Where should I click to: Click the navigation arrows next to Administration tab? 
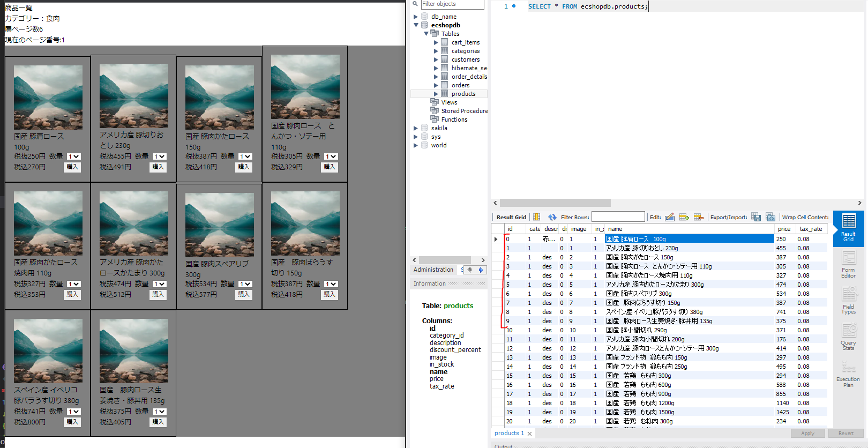tap(475, 270)
